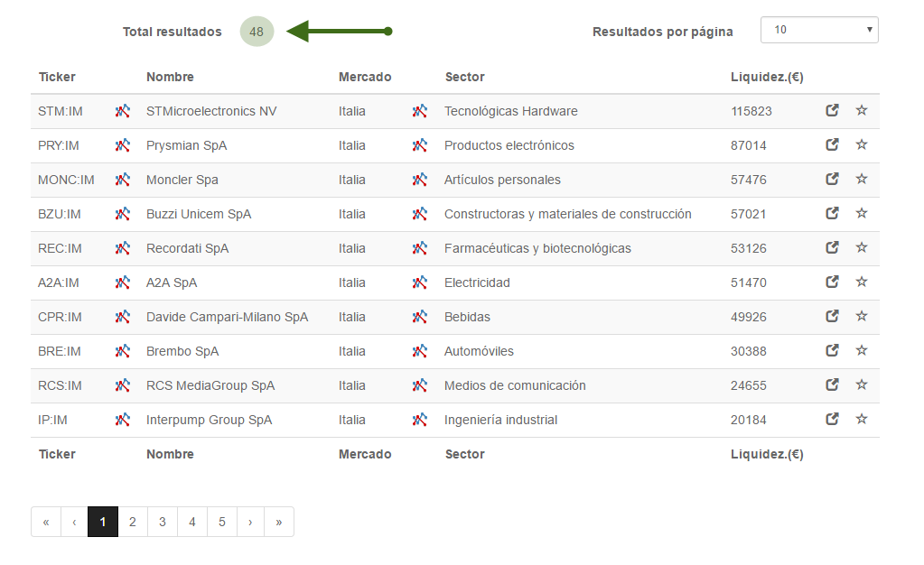Open Davide Campari-Milano external link icon
Viewport: 924px width, 565px height.
[x=832, y=316]
